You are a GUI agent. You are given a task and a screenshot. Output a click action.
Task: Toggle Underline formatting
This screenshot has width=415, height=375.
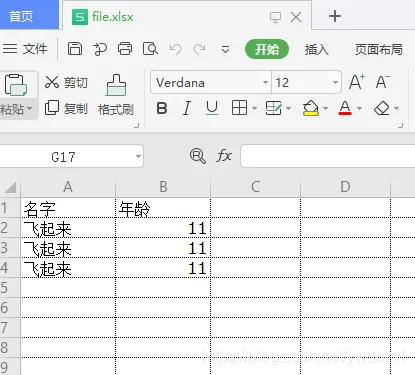(x=212, y=108)
